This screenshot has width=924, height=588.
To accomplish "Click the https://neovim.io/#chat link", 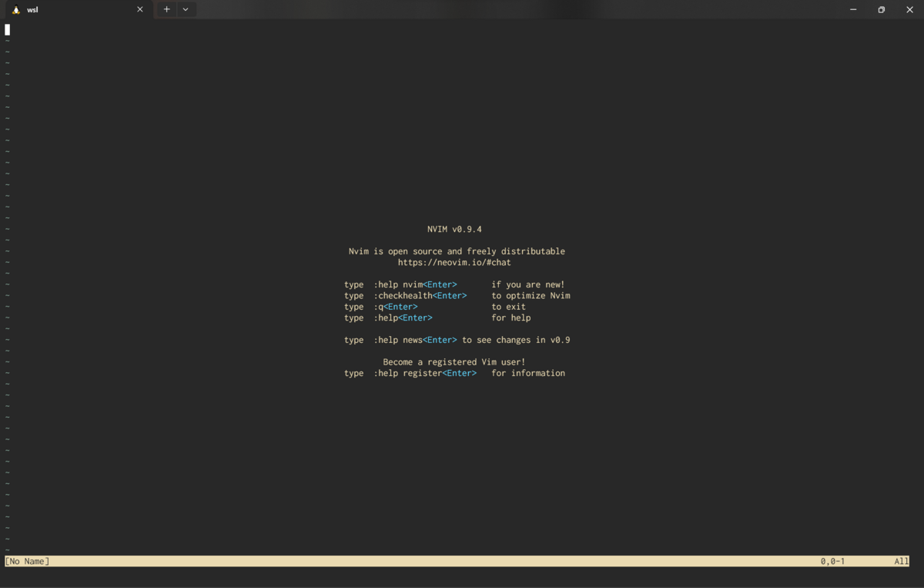I will tap(454, 262).
